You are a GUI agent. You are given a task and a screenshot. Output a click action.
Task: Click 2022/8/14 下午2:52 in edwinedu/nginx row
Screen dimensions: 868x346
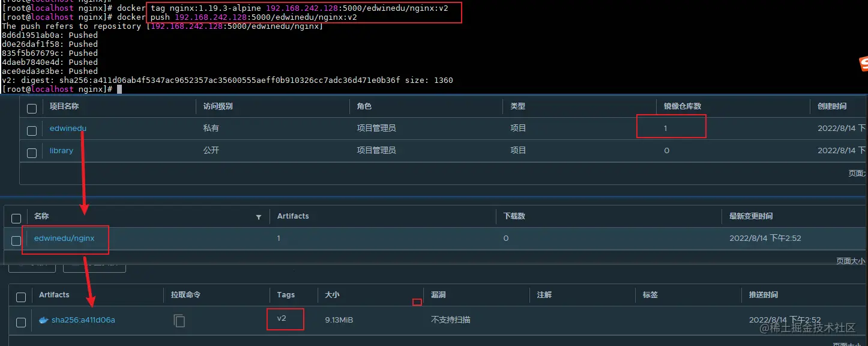[x=765, y=238]
